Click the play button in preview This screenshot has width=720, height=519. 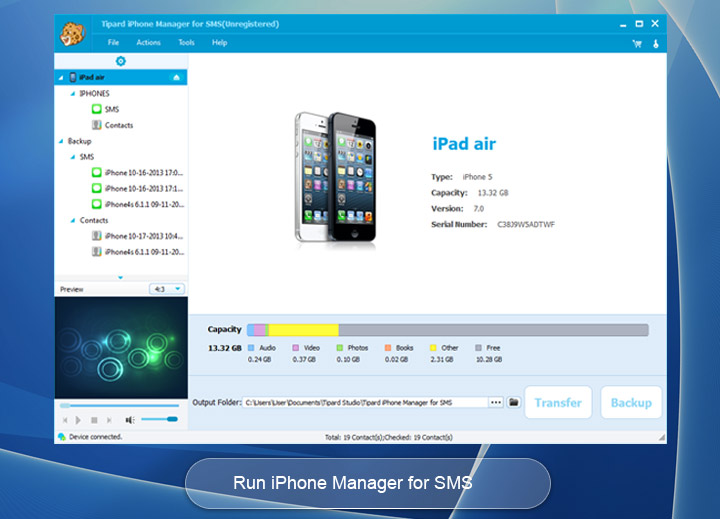[78, 420]
